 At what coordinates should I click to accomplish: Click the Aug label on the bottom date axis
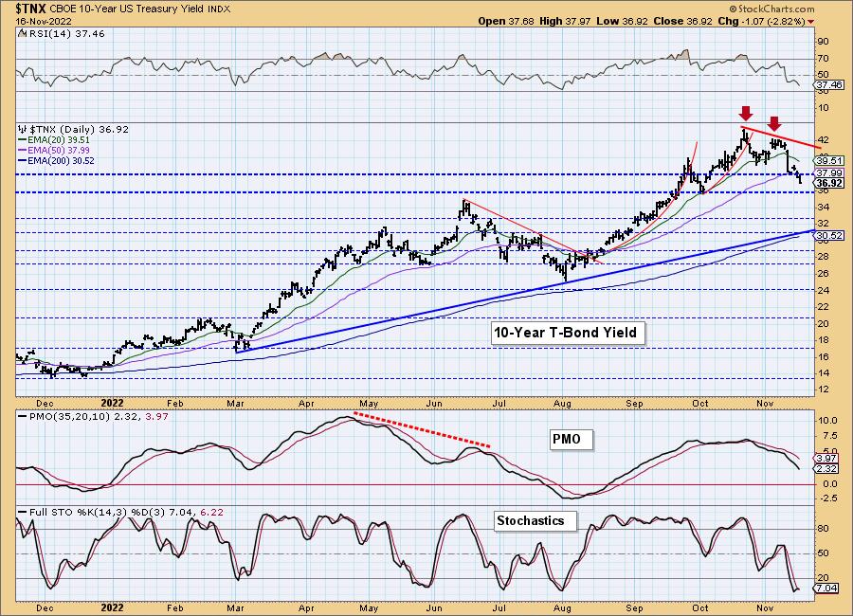[562, 607]
